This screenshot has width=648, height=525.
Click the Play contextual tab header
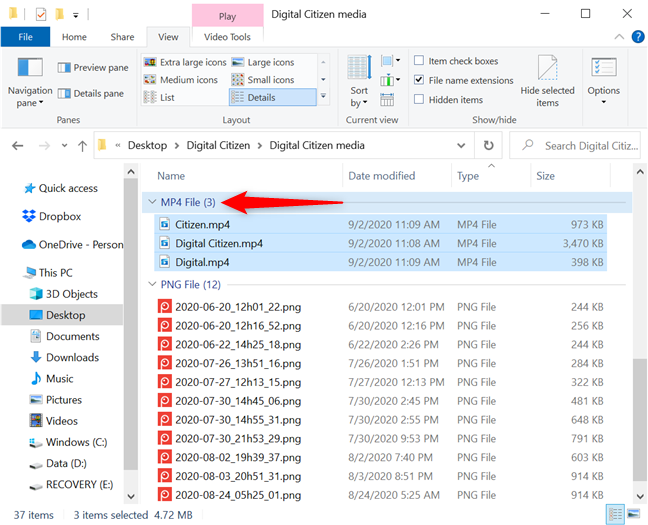point(227,16)
